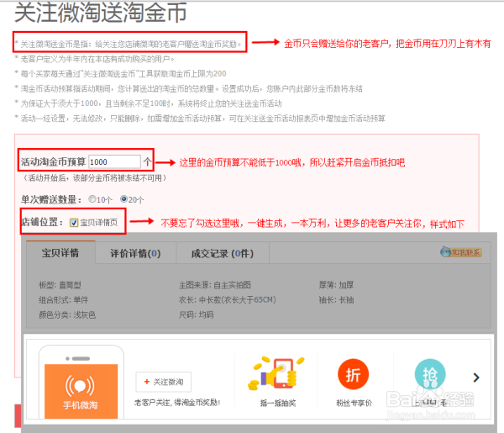Screen dimensions: 504x433
Task: Click the text 主图来源: 自主实拍图
Action: click(x=215, y=285)
